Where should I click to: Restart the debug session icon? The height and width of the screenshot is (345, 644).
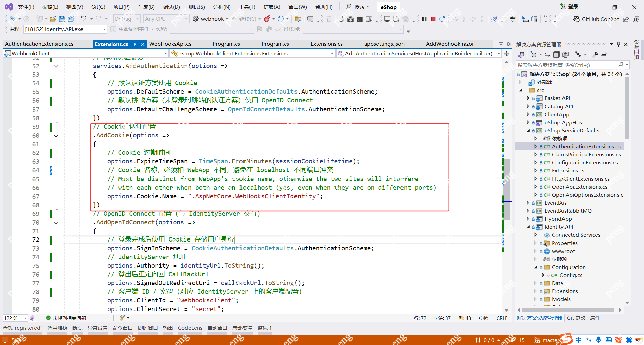tap(443, 19)
